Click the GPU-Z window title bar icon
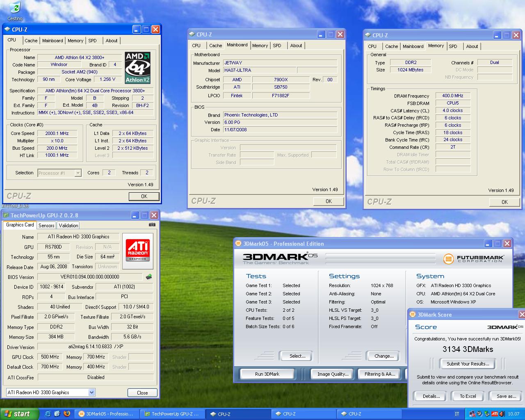 coord(6,215)
